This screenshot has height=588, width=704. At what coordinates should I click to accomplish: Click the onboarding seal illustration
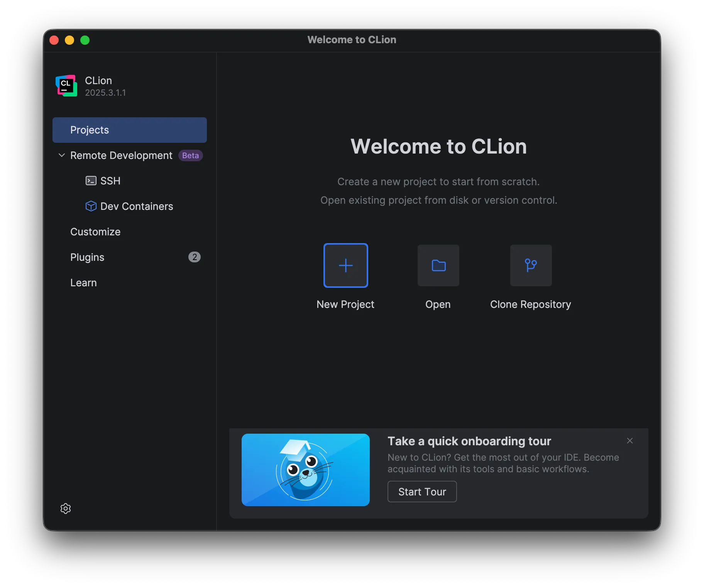point(305,470)
